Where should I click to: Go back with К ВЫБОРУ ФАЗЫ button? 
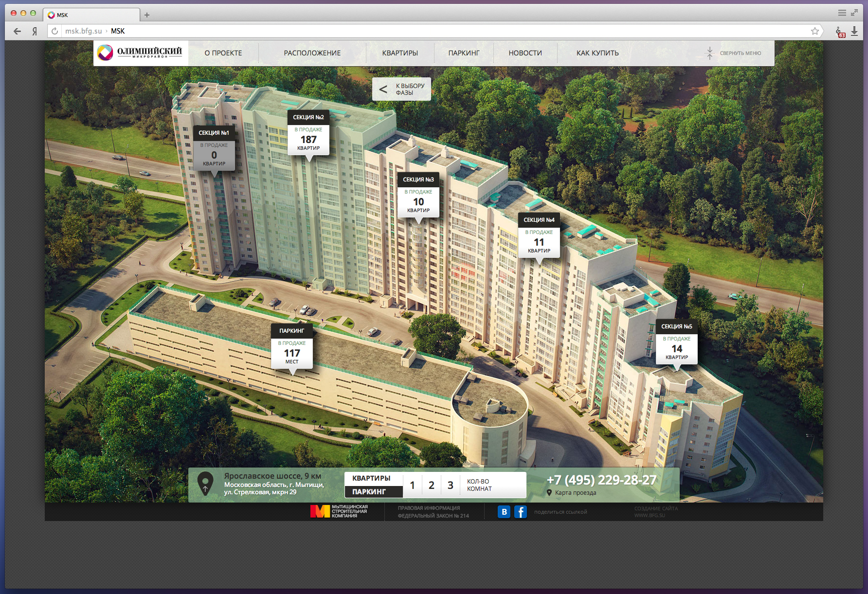tap(401, 89)
